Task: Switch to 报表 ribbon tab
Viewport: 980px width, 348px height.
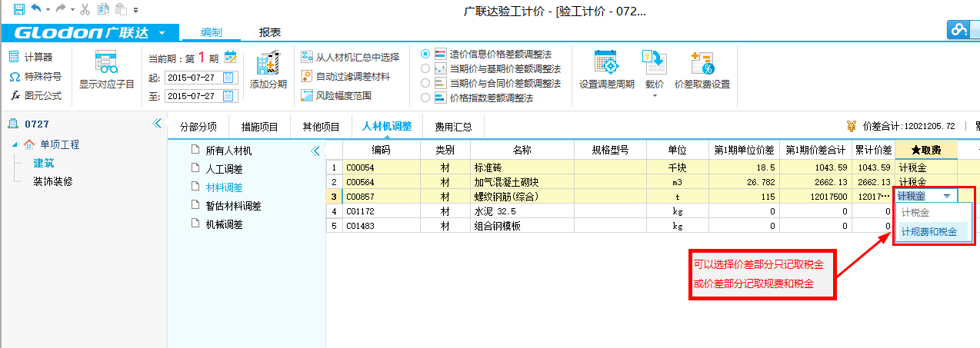Action: [269, 32]
